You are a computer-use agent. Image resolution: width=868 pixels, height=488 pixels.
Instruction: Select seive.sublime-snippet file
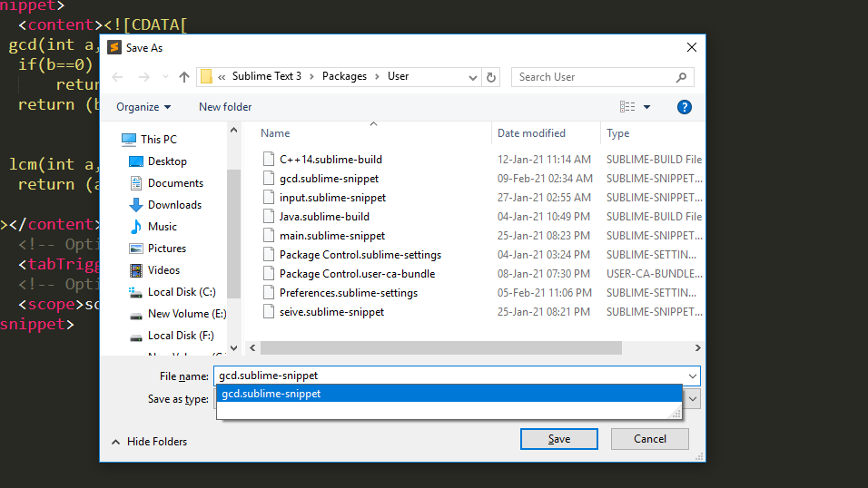(331, 312)
